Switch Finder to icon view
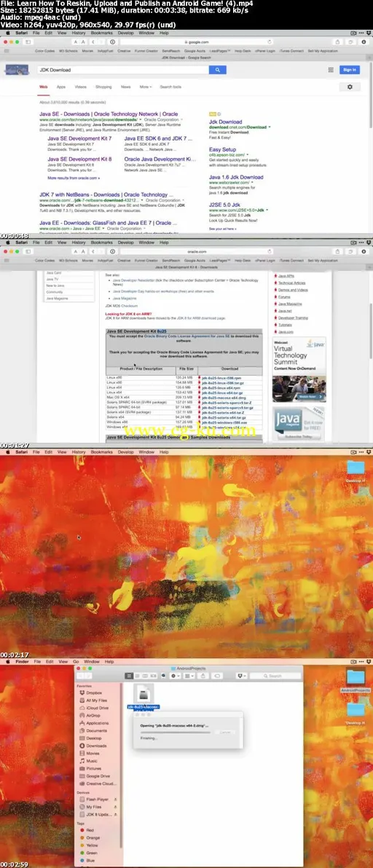 click(130, 676)
